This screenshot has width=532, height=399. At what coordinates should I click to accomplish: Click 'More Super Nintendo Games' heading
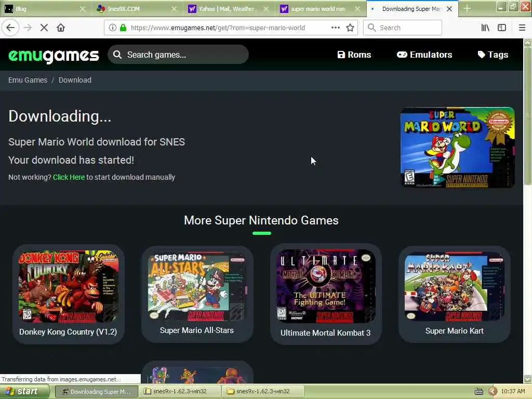pyautogui.click(x=261, y=220)
